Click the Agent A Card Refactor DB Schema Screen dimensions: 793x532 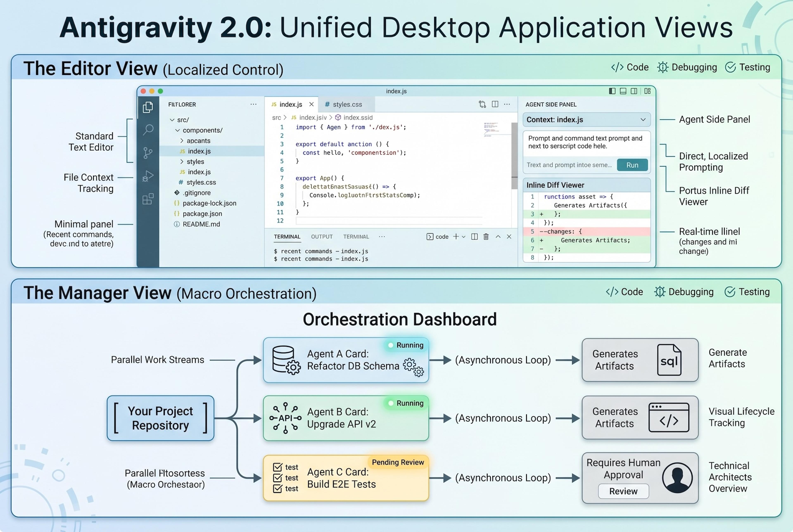tap(346, 360)
